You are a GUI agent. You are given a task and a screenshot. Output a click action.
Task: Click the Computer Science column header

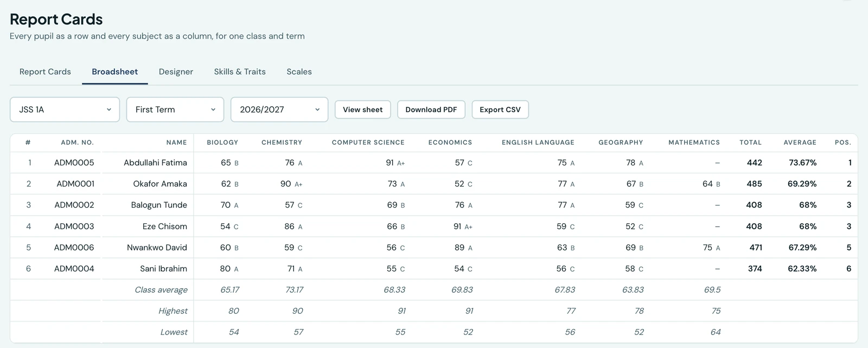click(368, 143)
